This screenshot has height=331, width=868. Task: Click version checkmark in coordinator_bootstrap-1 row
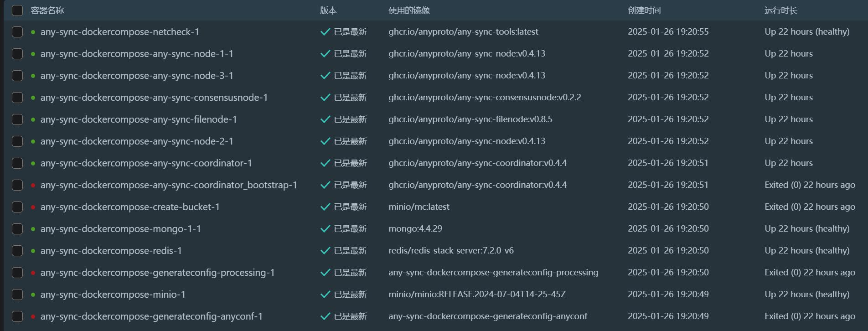click(325, 185)
